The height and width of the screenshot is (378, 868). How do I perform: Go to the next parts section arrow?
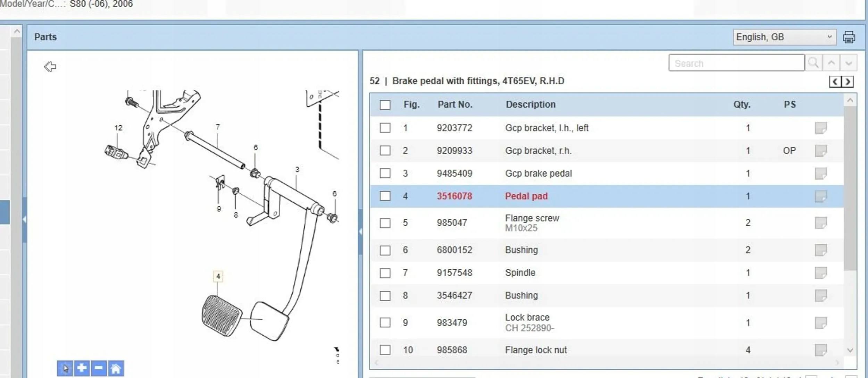pos(848,82)
